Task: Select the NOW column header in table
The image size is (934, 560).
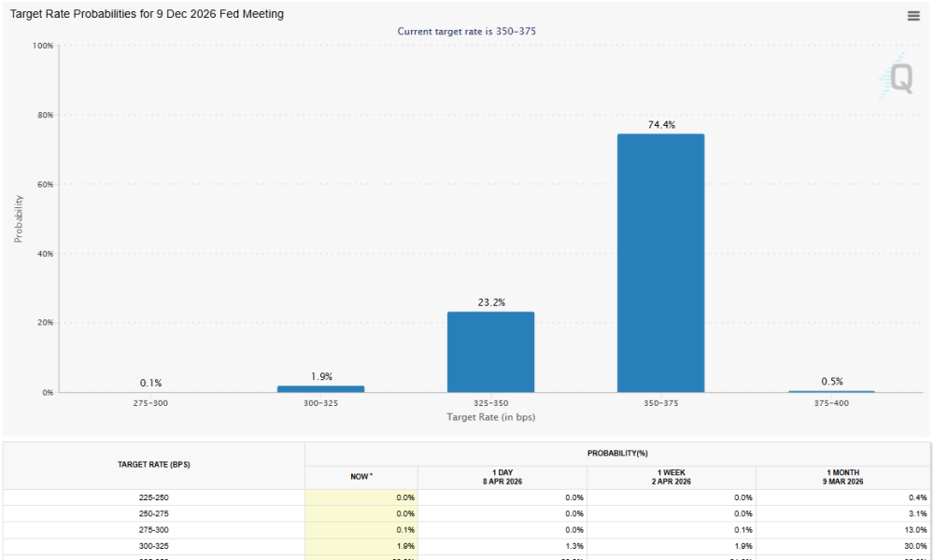Action: point(361,477)
